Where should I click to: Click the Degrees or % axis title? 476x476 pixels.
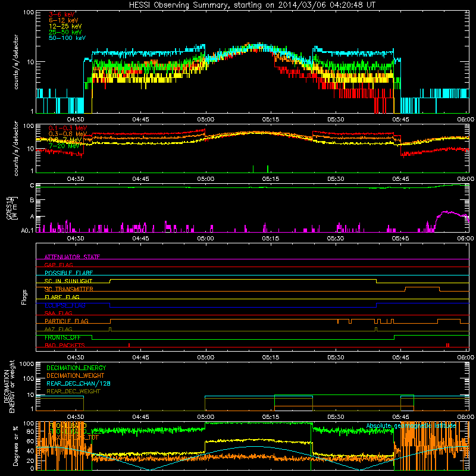point(15,446)
